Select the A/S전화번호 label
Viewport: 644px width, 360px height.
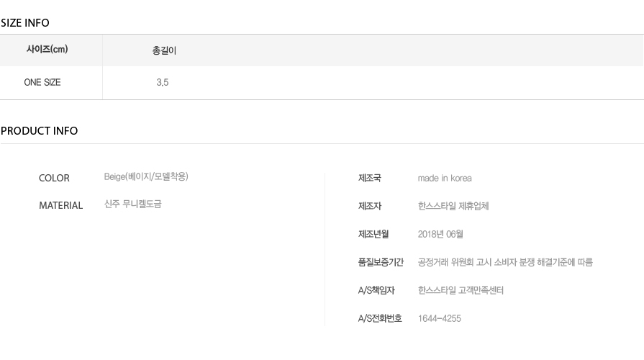click(380, 318)
